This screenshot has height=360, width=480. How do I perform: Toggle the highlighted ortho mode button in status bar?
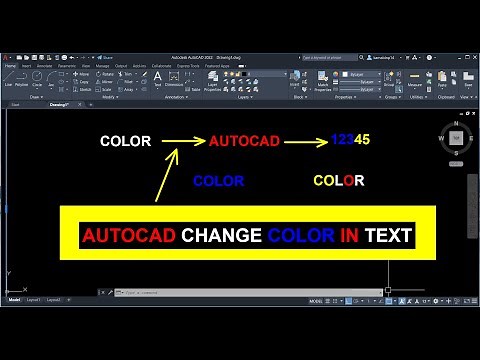tap(348, 301)
